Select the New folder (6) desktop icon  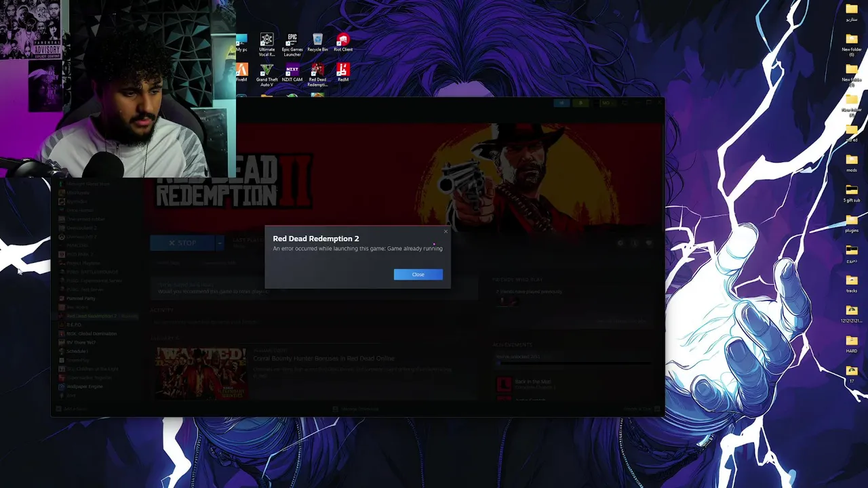pos(852,45)
